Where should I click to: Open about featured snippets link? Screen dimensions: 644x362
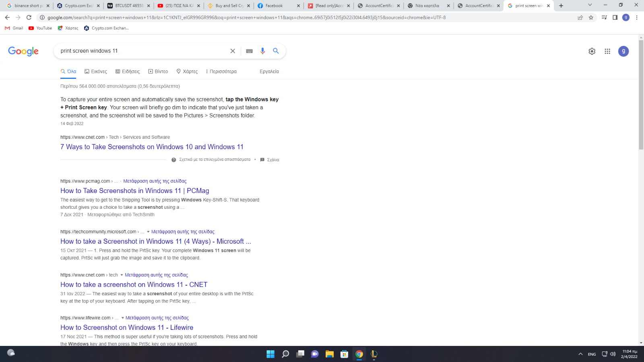(x=211, y=160)
